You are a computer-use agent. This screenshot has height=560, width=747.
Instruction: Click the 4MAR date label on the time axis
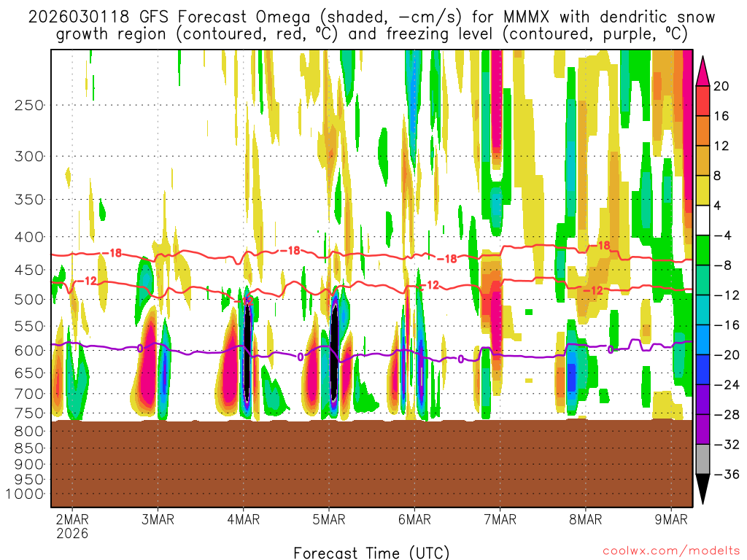(243, 519)
